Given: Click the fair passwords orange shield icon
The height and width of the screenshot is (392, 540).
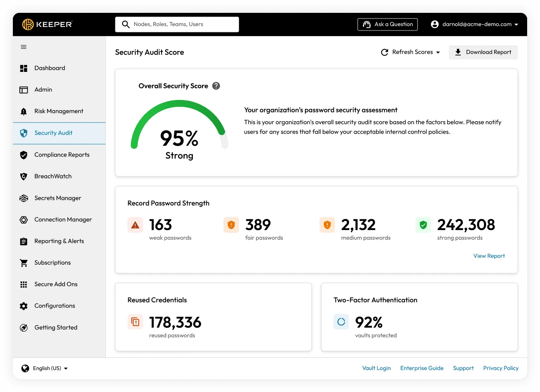Looking at the screenshot, I should point(231,225).
